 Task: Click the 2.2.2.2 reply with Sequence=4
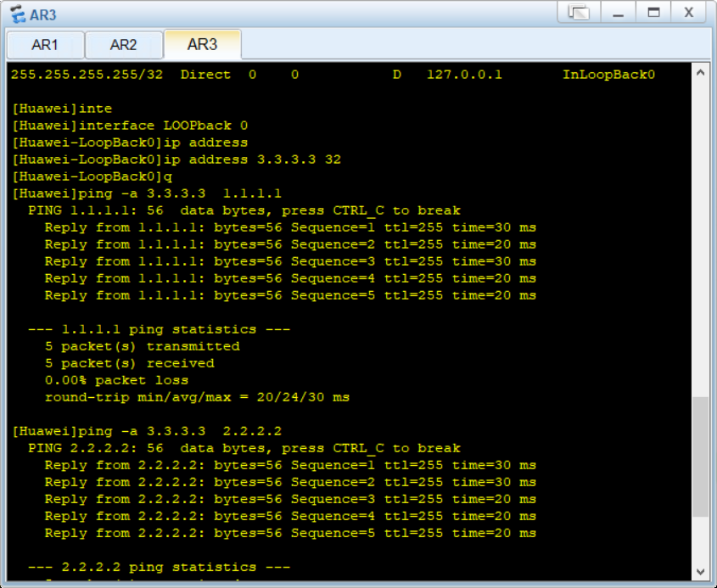(290, 516)
